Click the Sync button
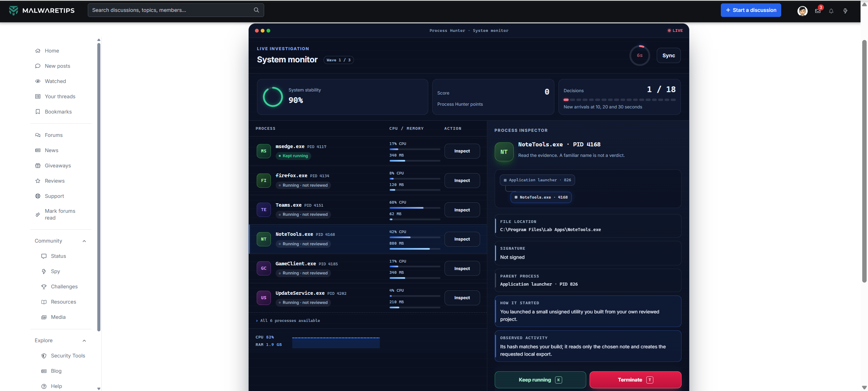 [x=668, y=56]
